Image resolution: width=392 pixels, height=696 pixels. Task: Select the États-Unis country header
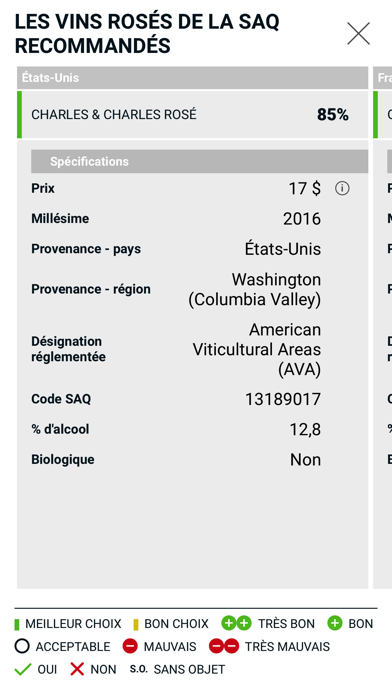tap(193, 78)
